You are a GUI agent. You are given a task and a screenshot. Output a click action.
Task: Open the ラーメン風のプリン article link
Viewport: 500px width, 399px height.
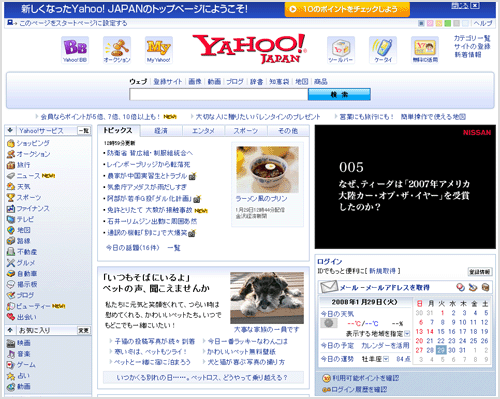[261, 199]
